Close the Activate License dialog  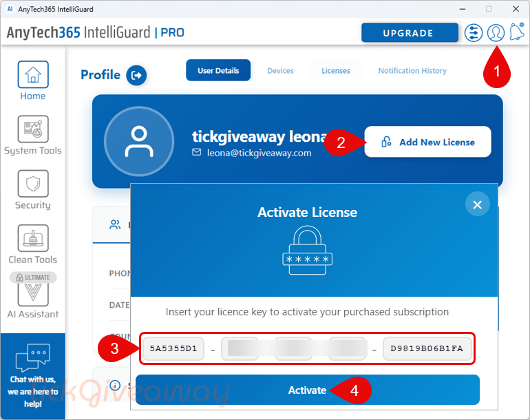(477, 204)
